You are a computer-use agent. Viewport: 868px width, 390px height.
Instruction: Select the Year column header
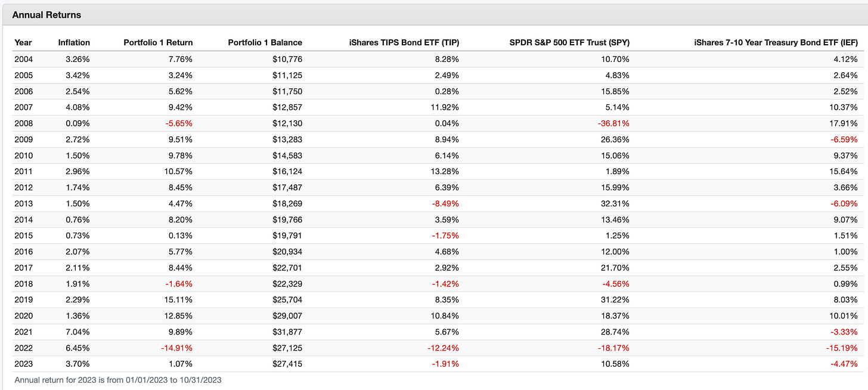click(23, 42)
